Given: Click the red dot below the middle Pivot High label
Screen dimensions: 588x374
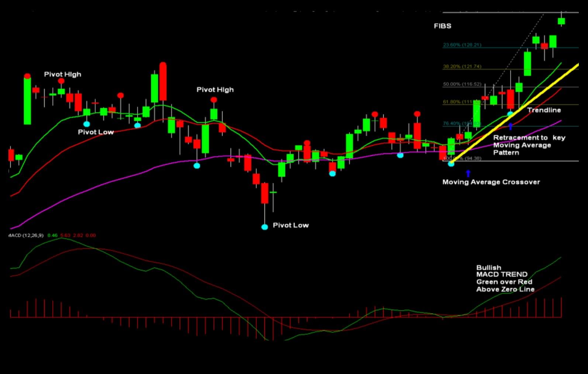Looking at the screenshot, I should tap(214, 100).
